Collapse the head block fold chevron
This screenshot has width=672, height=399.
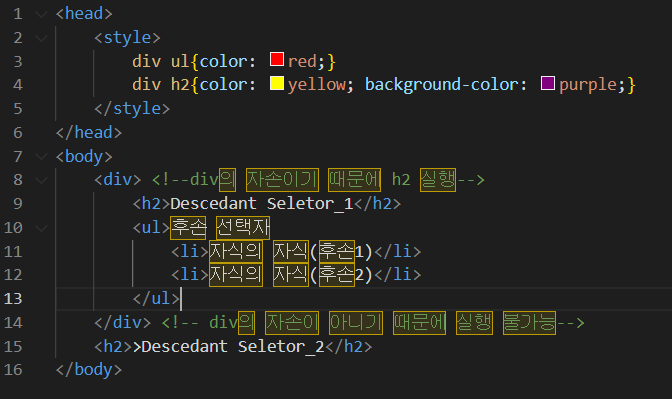point(41,14)
